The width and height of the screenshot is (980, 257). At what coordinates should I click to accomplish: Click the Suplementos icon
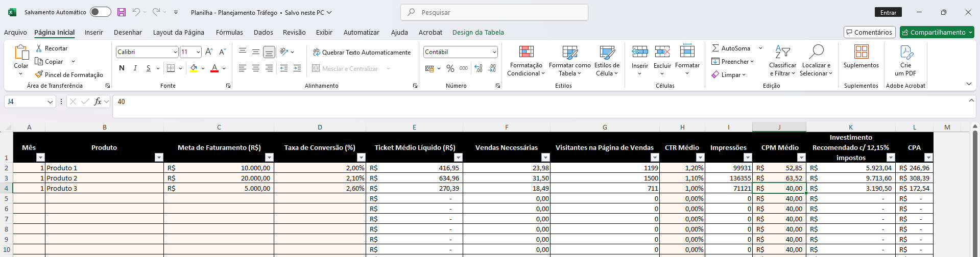[861, 52]
